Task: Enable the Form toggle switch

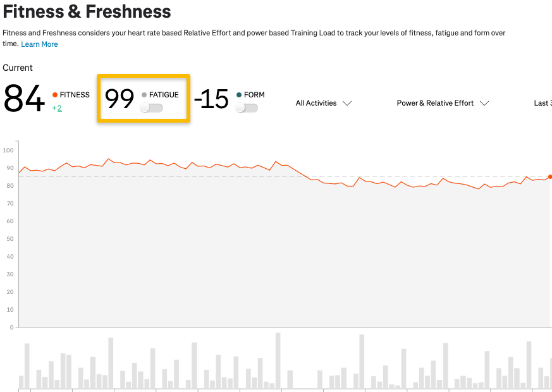Action: [x=247, y=108]
